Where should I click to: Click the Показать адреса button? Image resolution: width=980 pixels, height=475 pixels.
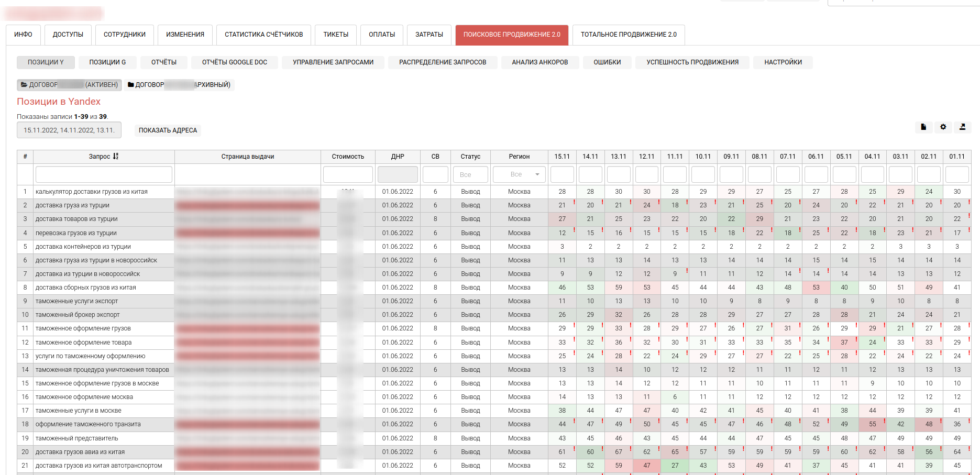[168, 130]
